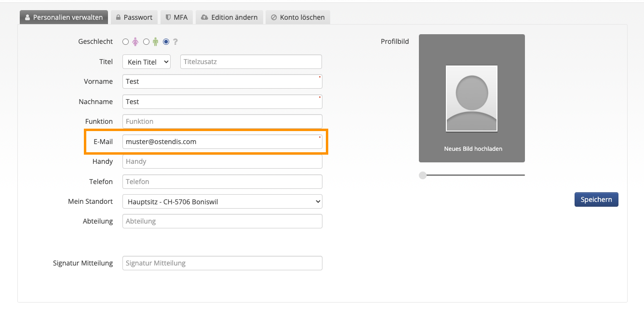Click the Geschlecht label
This screenshot has width=644, height=318.
95,41
